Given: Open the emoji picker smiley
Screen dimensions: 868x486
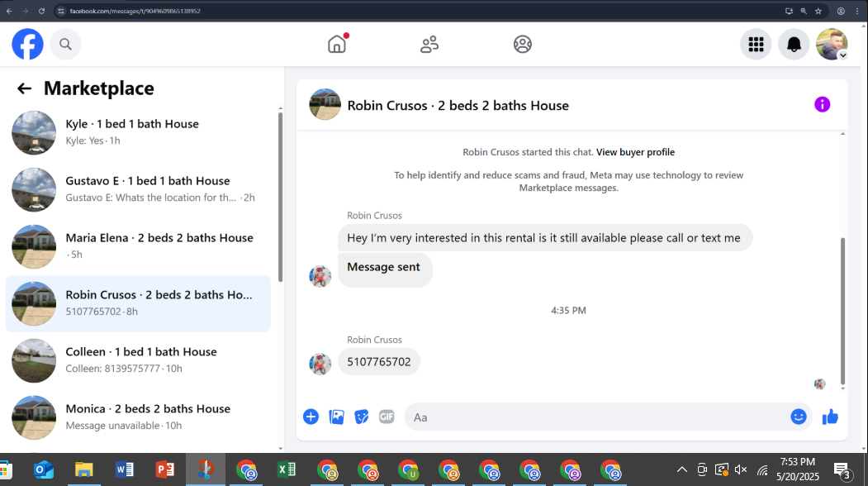Looking at the screenshot, I should 799,417.
